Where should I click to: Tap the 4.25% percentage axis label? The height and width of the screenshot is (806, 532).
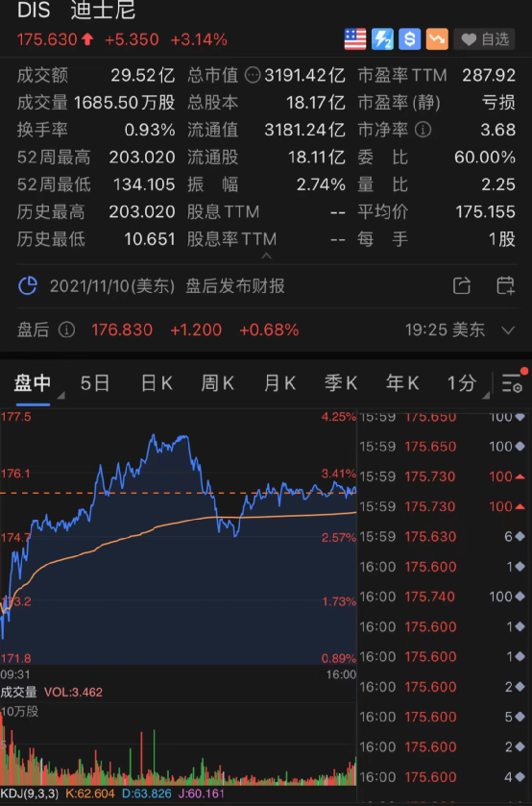pos(338,416)
